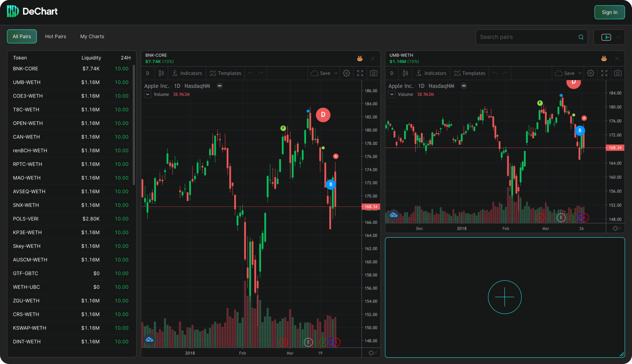Add a new chart with plus button
Viewport: 632px width, 364px height.
click(505, 297)
